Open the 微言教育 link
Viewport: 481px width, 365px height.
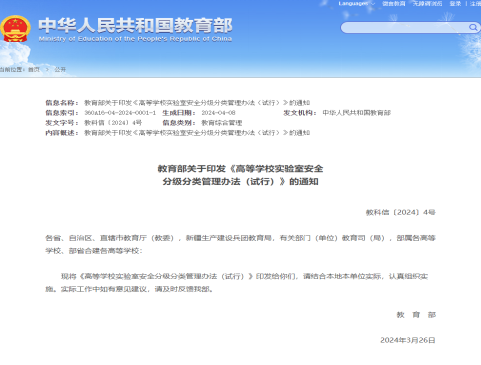click(x=394, y=4)
